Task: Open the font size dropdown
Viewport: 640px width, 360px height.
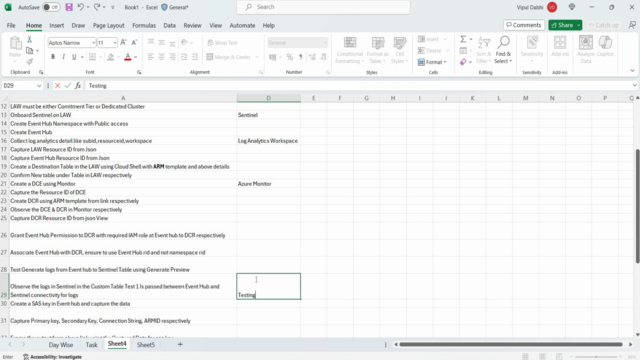Action: [115, 42]
